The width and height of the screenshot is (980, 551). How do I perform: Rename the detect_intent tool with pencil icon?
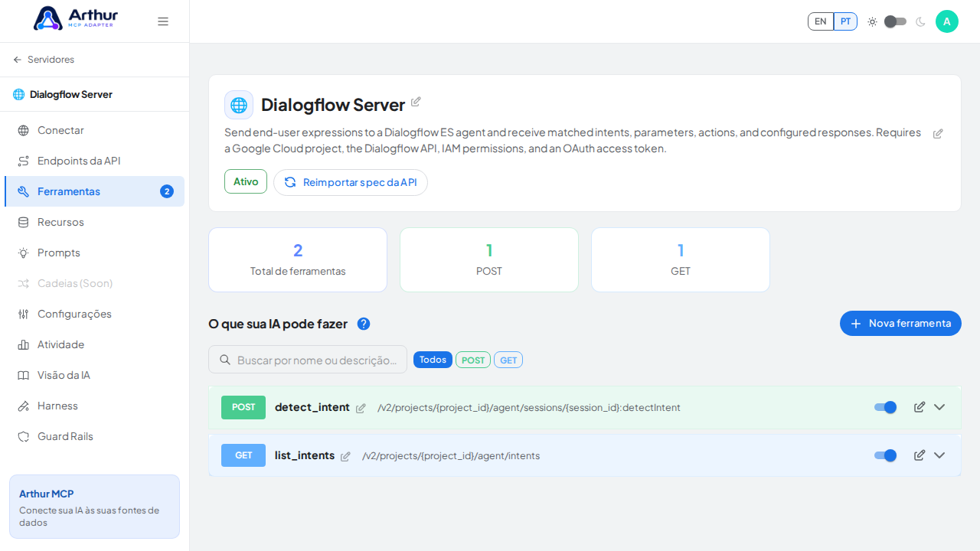pyautogui.click(x=361, y=409)
